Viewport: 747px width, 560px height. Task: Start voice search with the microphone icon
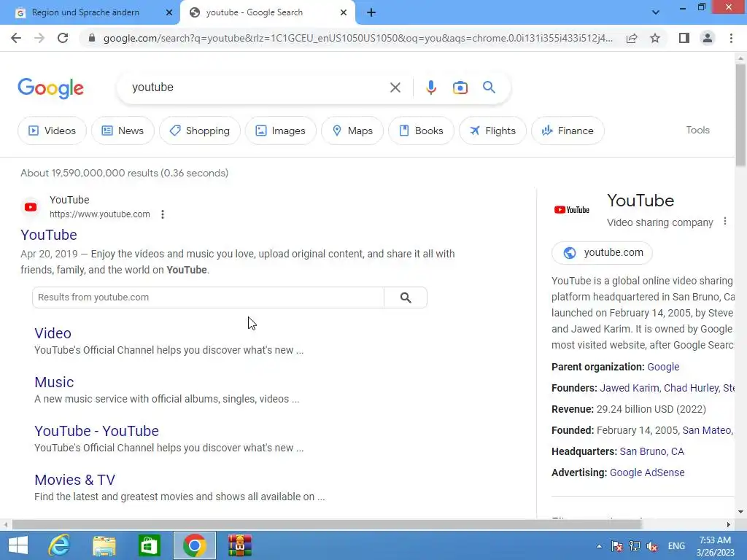point(430,87)
